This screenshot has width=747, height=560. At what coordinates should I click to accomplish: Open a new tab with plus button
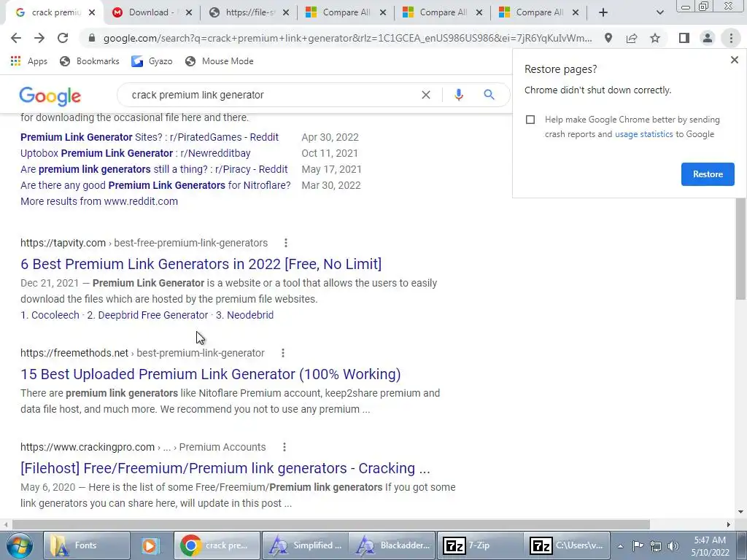point(603,12)
